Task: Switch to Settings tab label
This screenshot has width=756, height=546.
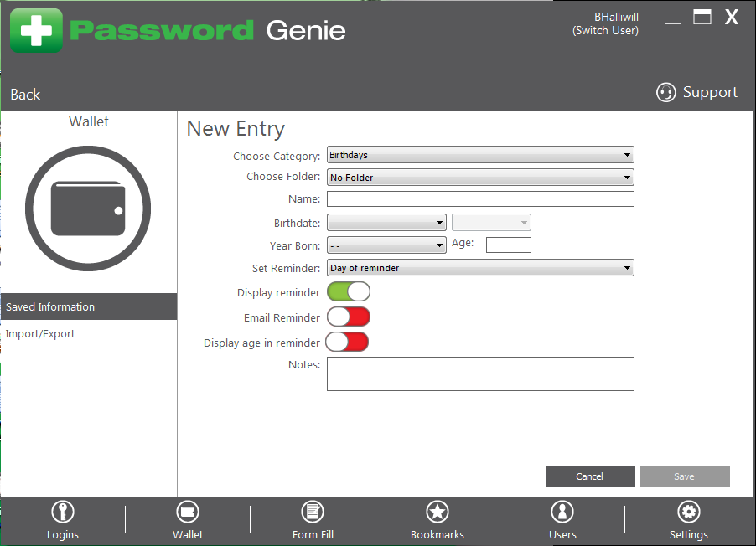Action: point(688,534)
